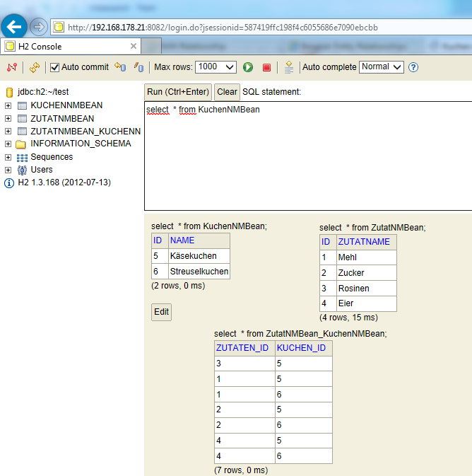Viewport: 472px width, 476px height.
Task: Expand the Sequences node
Action: [8, 157]
